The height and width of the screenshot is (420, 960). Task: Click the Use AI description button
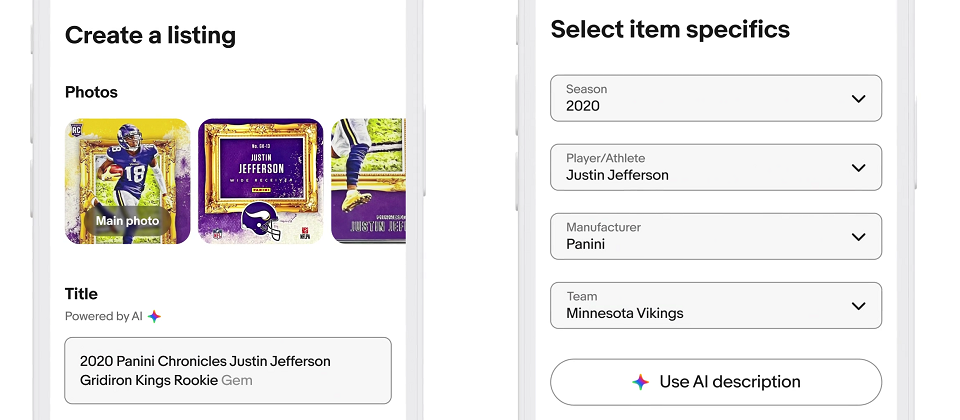point(716,382)
